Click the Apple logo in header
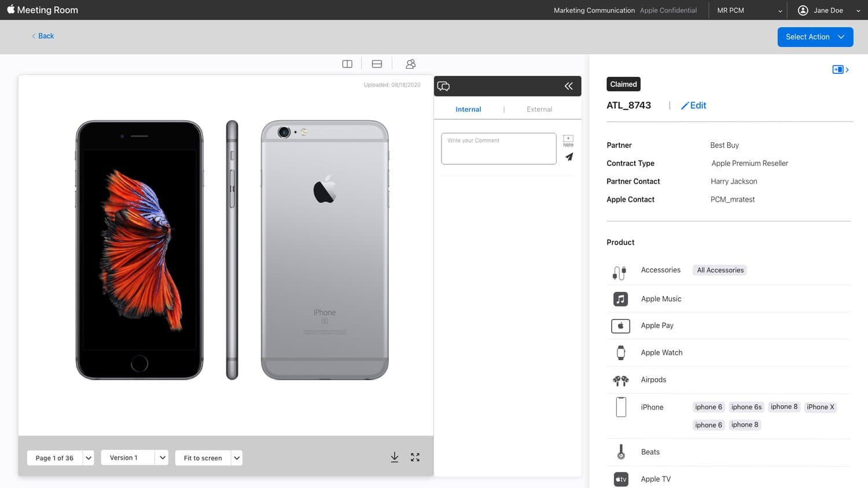The height and width of the screenshot is (488, 868). pos(10,9)
